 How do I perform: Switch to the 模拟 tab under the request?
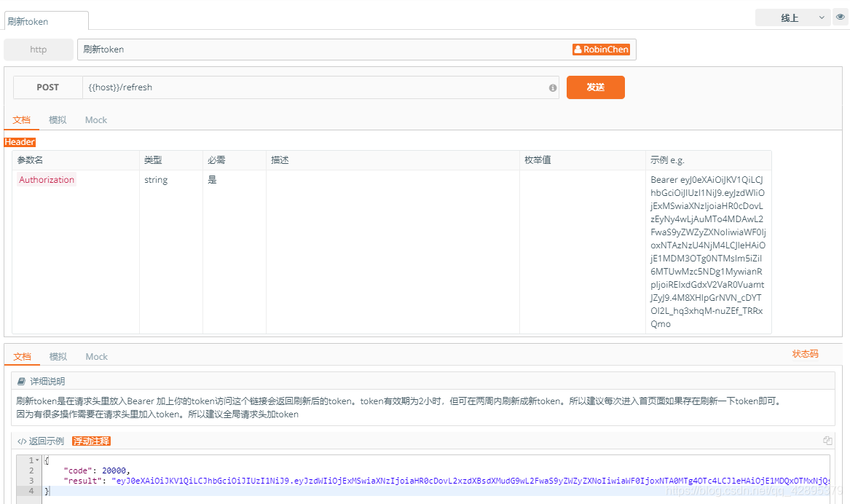57,119
